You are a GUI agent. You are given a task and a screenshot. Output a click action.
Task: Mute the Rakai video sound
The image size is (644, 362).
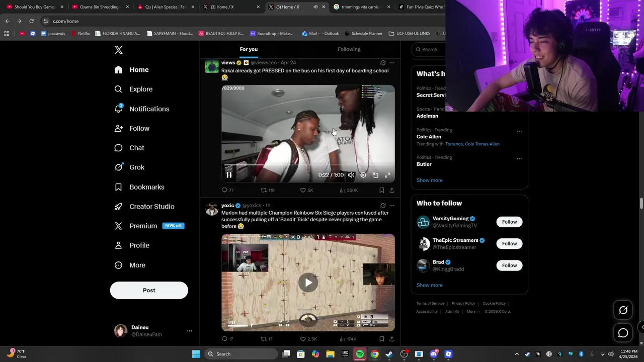(x=351, y=175)
